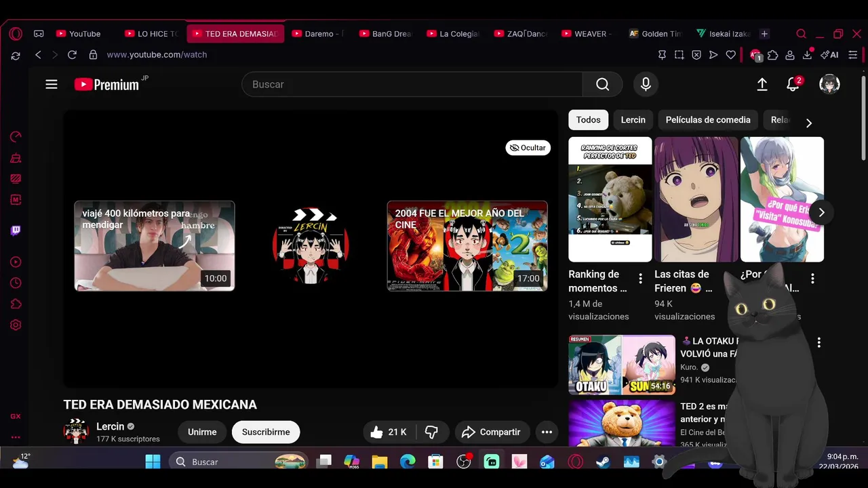Open the history clock icon in sidebar

pyautogui.click(x=16, y=283)
